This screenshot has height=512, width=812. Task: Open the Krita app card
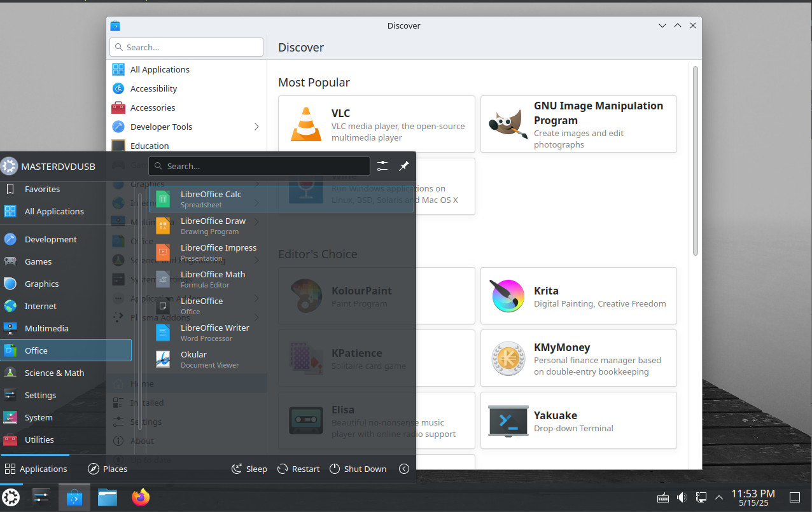point(578,296)
